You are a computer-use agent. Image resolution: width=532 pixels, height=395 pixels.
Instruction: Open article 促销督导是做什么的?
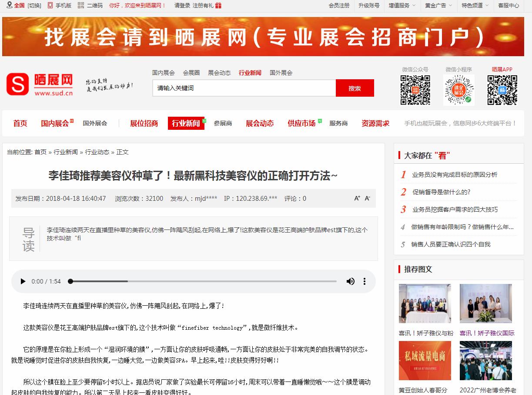[442, 192]
